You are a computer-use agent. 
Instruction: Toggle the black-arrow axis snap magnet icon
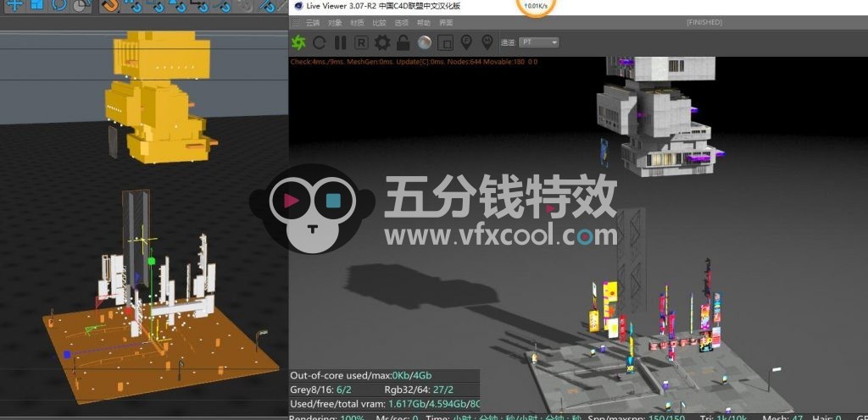pos(200,6)
